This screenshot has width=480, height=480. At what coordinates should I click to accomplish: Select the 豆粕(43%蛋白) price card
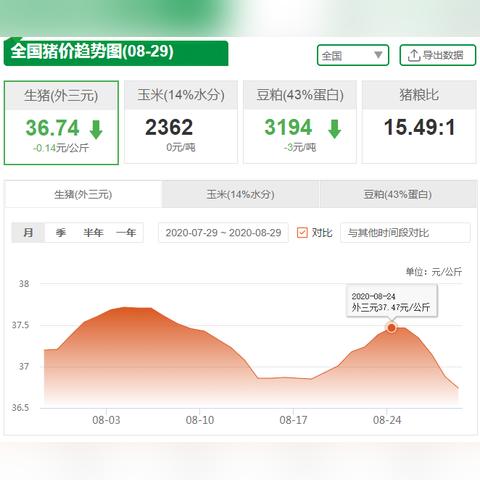click(x=300, y=122)
